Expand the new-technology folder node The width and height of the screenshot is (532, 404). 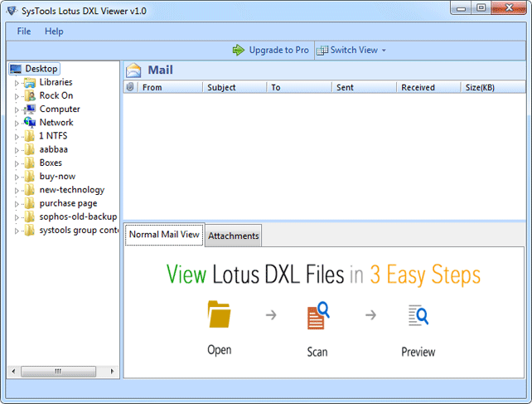17,191
